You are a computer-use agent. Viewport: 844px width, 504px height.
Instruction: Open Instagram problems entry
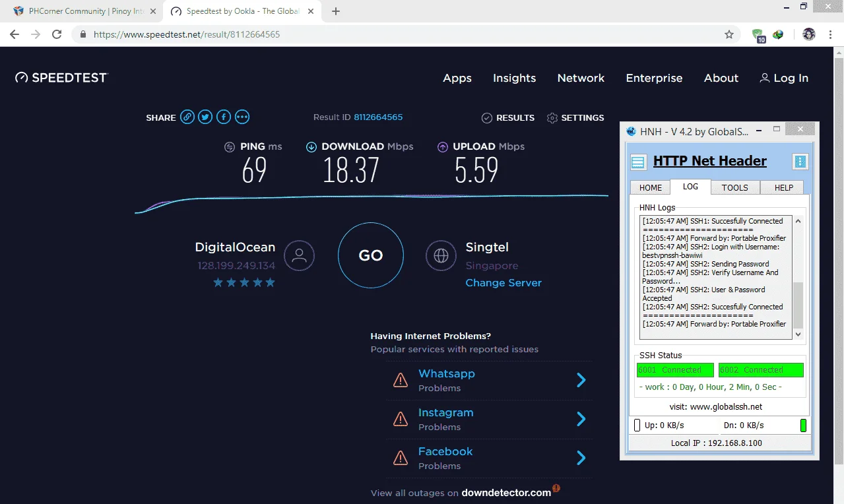489,419
